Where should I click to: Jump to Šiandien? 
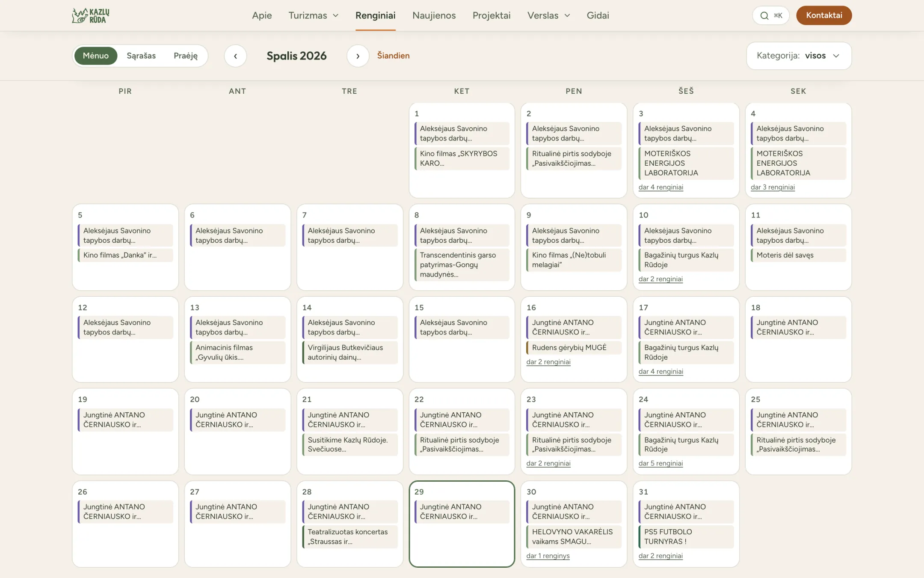(393, 56)
